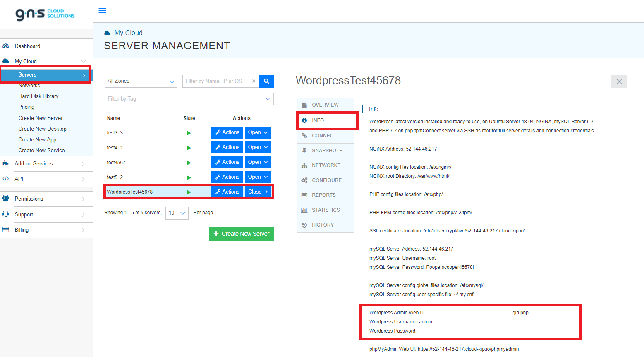Click the green Create New Server button
This screenshot has height=357, width=644.
click(x=242, y=234)
